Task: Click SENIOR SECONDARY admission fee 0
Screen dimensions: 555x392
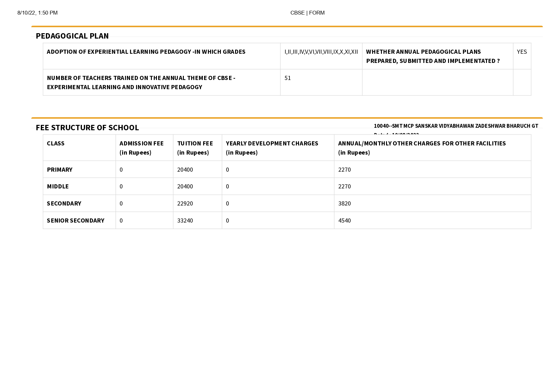Action: pos(121,221)
